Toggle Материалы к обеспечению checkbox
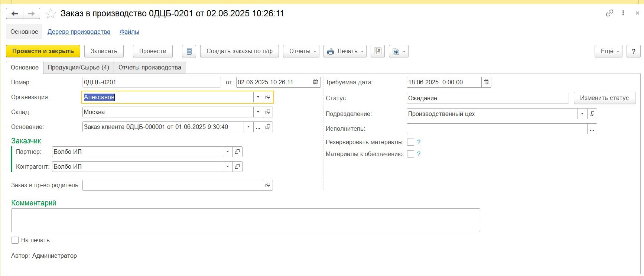Screen dimensions: 644x276 coord(410,154)
